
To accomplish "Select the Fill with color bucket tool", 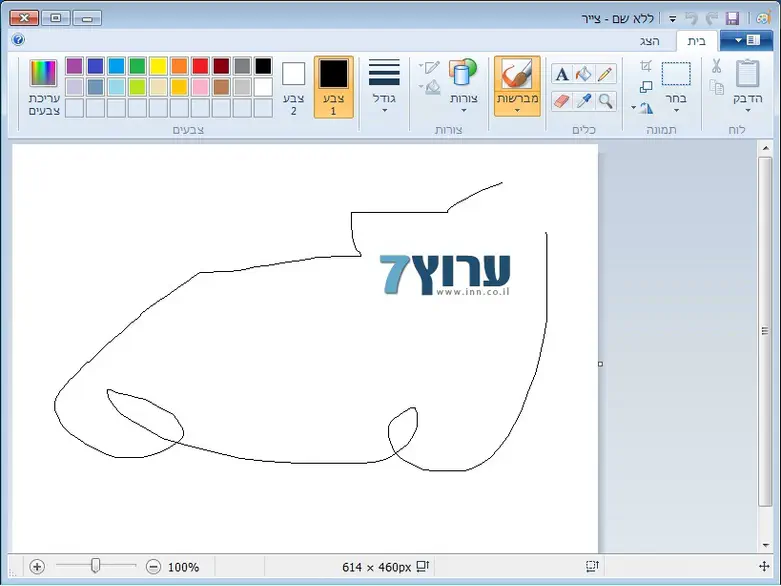I will [584, 74].
